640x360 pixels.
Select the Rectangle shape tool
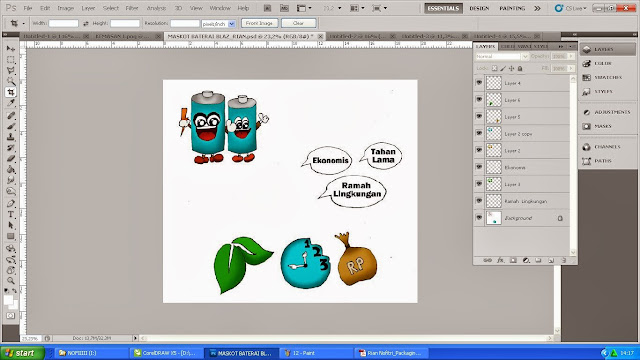point(11,236)
